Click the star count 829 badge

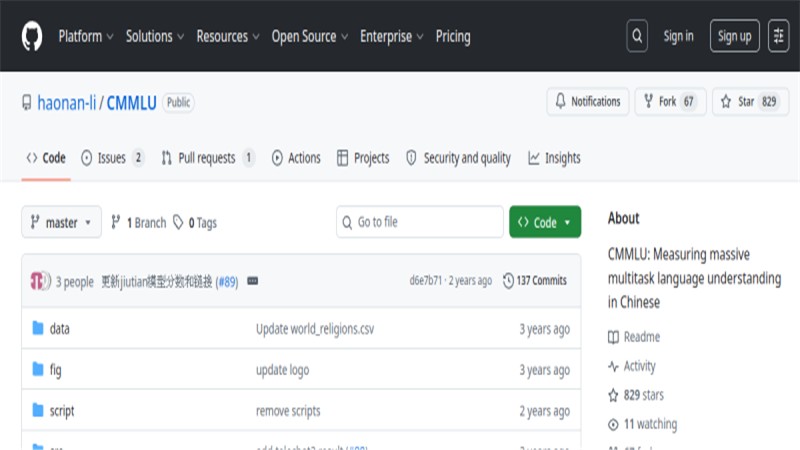[x=769, y=102]
